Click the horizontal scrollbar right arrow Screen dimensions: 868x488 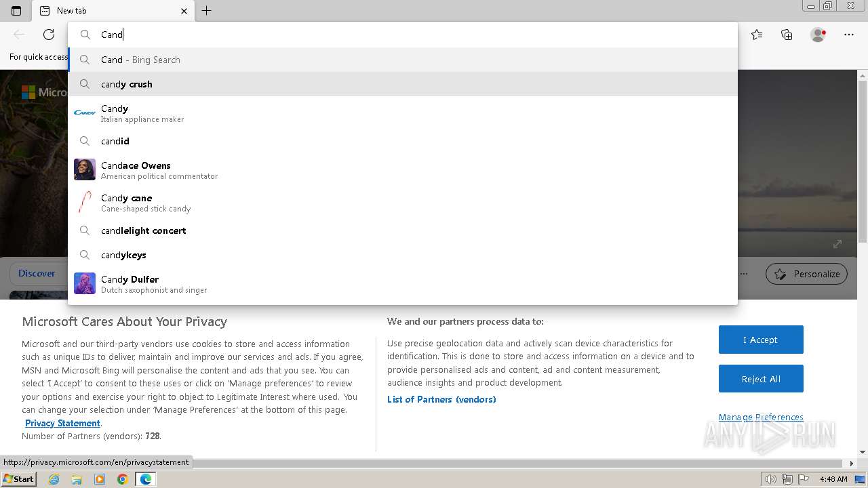tap(852, 464)
